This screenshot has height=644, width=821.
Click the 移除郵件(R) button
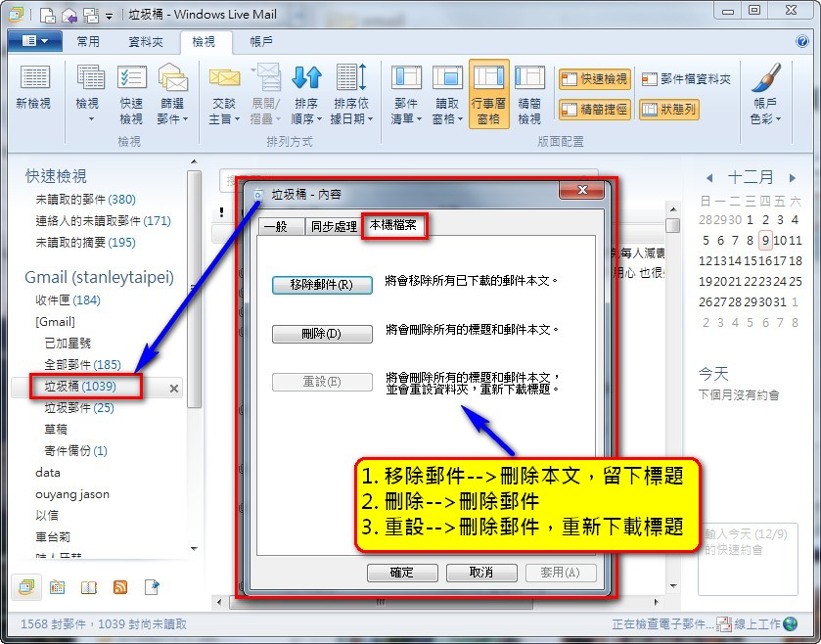[x=322, y=285]
